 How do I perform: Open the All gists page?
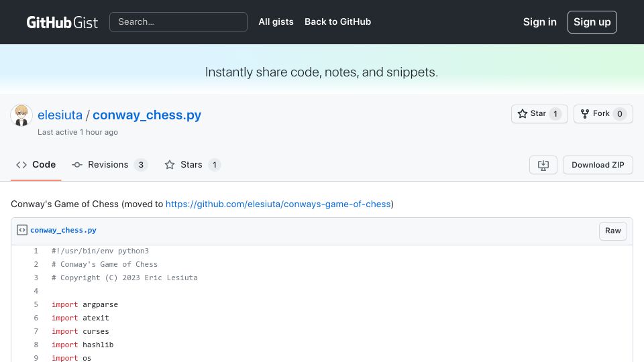[276, 21]
